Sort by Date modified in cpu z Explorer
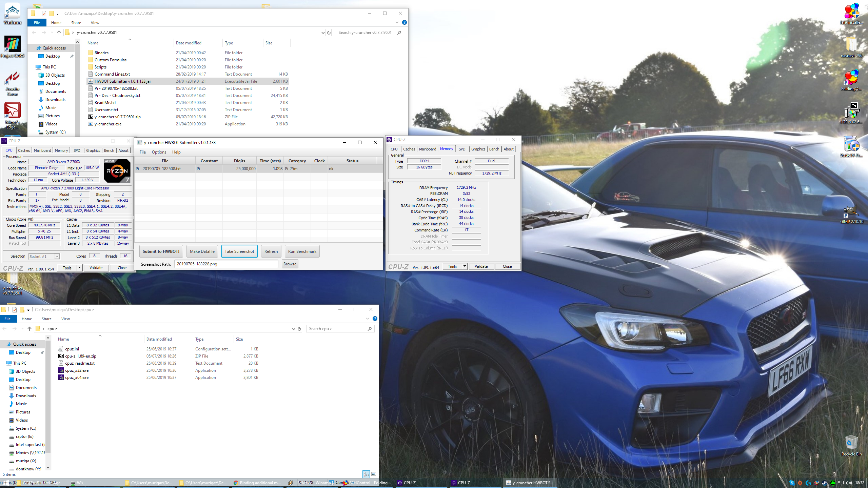868x488 pixels. [x=159, y=339]
